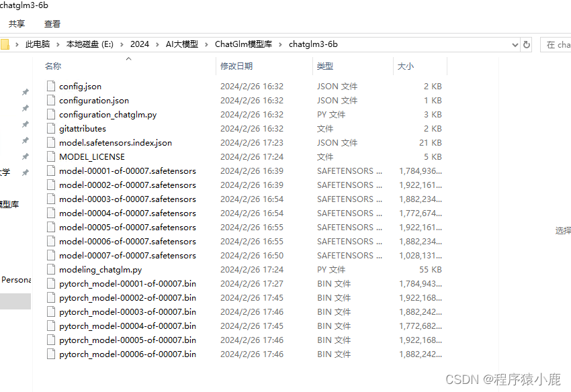Click the model-00004-of-00007.safetensors file icon
Image resolution: width=571 pixels, height=392 pixels.
click(x=51, y=213)
